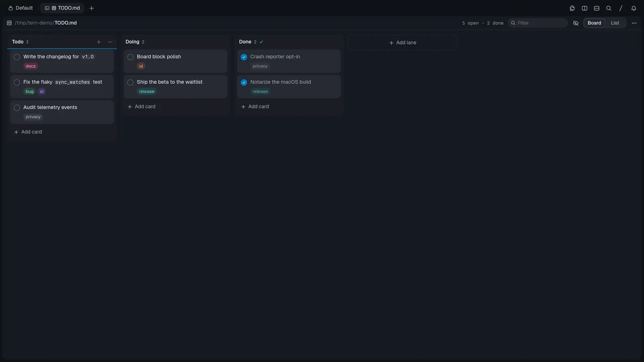Image resolution: width=644 pixels, height=362 pixels.
Task: Uncheck Notarize the macOS build card
Action: [244, 82]
